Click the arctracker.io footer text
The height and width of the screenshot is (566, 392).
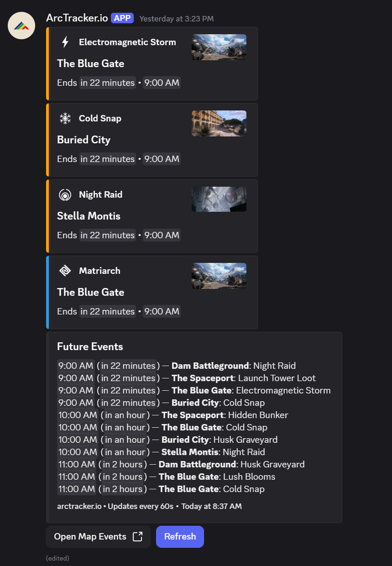74,506
